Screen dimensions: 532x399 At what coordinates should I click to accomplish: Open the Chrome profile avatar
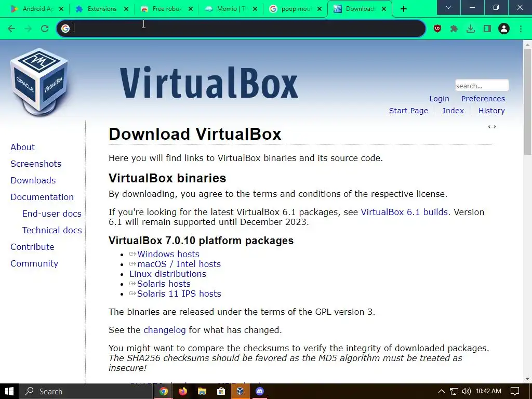504,29
